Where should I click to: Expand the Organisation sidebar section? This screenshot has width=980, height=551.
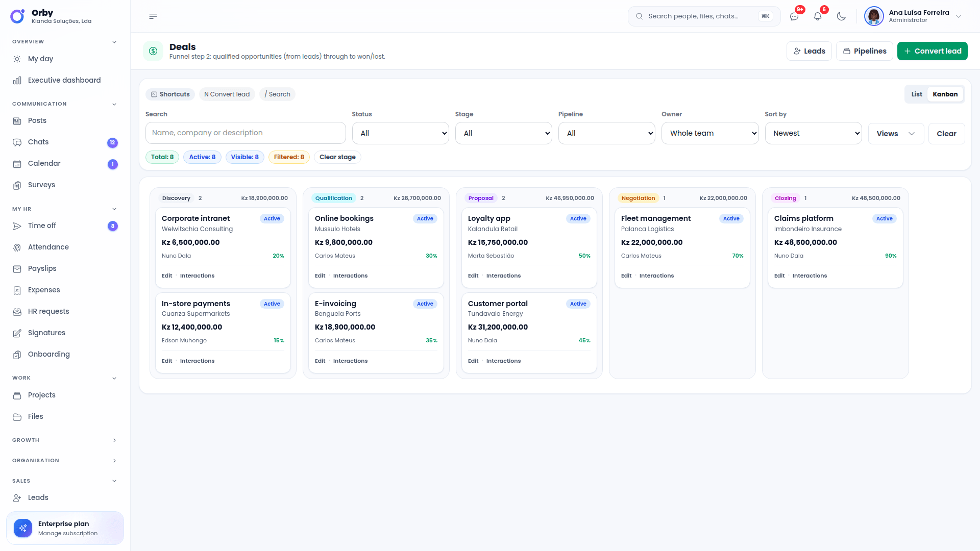(65, 461)
